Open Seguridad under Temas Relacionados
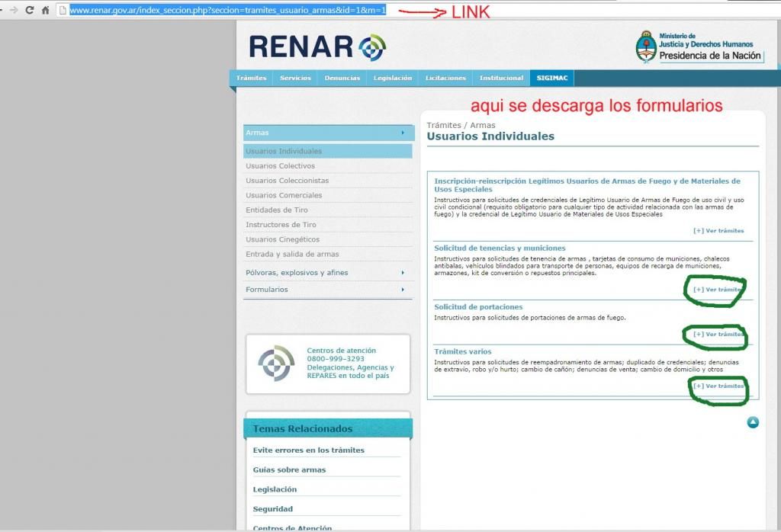781x532 pixels. pyautogui.click(x=272, y=509)
